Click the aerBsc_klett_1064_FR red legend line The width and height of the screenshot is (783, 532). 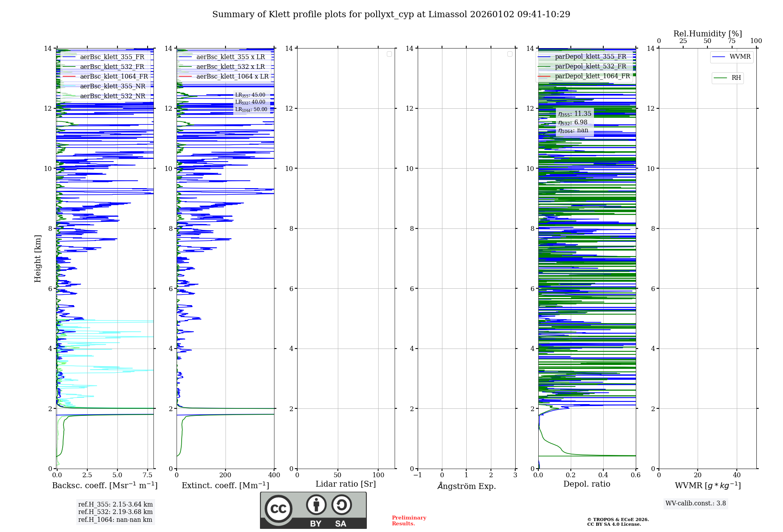69,77
